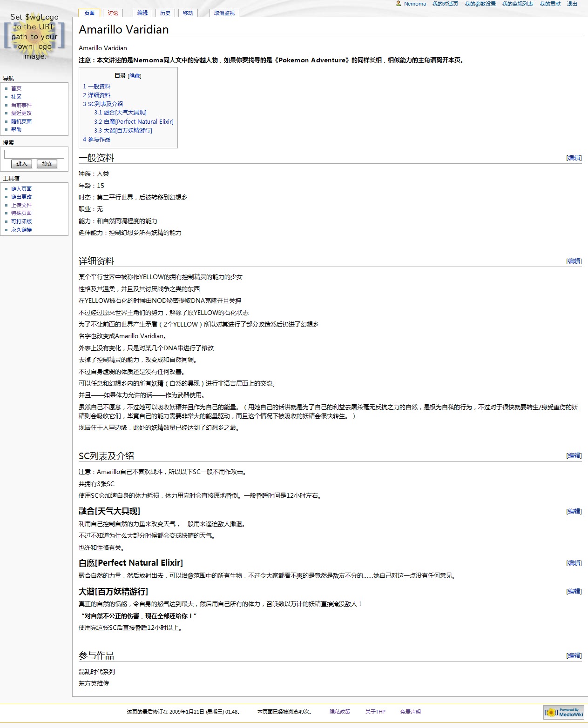View the 历史 tab

165,13
